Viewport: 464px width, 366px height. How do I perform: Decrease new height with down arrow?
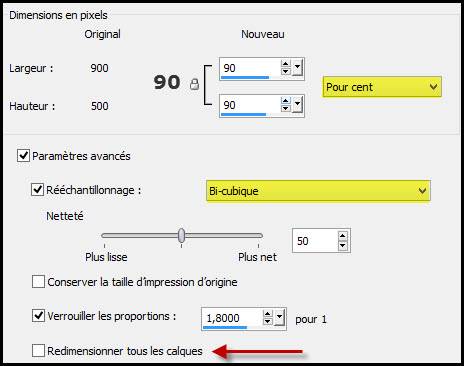point(285,108)
